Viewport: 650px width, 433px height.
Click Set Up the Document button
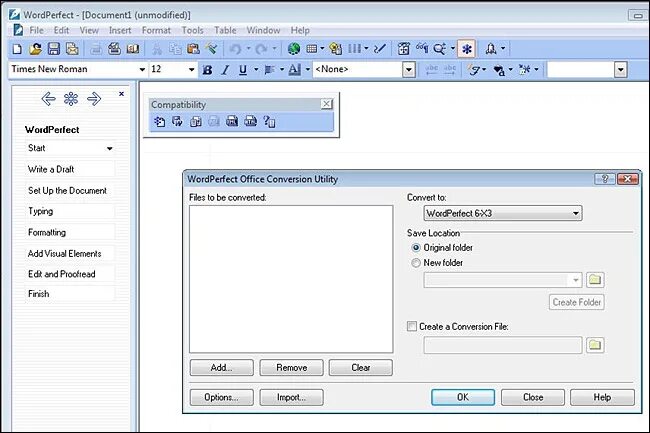pos(70,191)
